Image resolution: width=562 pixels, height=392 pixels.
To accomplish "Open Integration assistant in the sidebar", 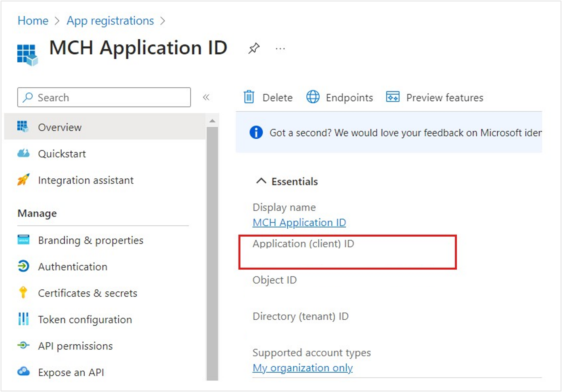I will pos(105,180).
